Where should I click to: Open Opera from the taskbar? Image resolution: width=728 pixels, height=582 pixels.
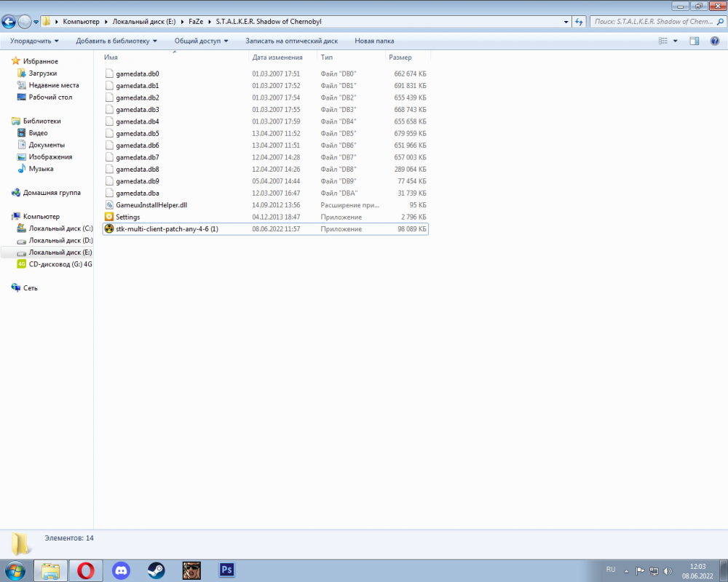coord(86,570)
